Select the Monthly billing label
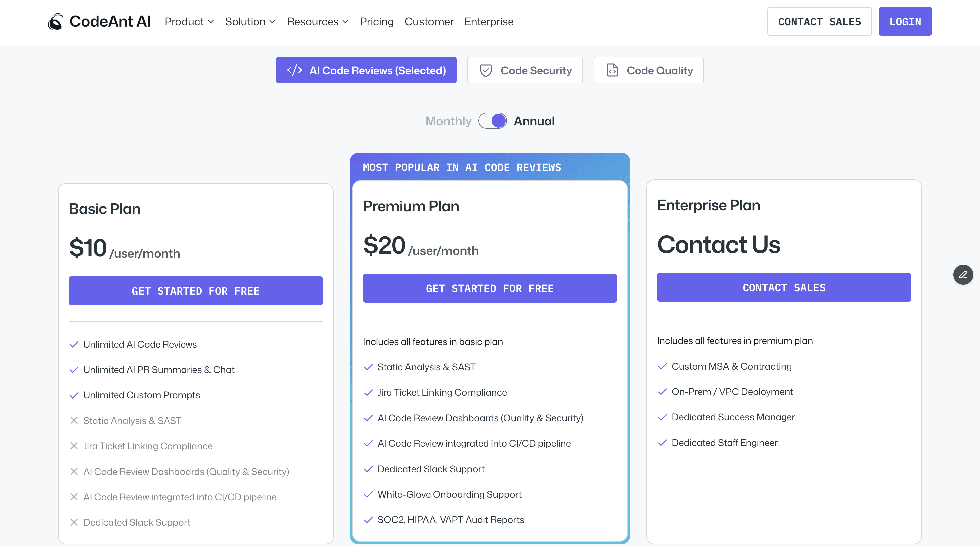Screen dimensions: 980x546 tap(448, 121)
